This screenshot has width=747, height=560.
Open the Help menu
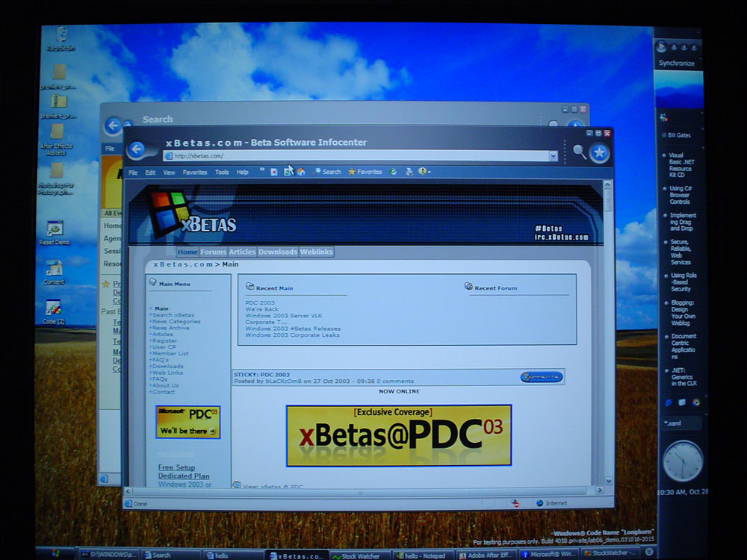click(242, 172)
